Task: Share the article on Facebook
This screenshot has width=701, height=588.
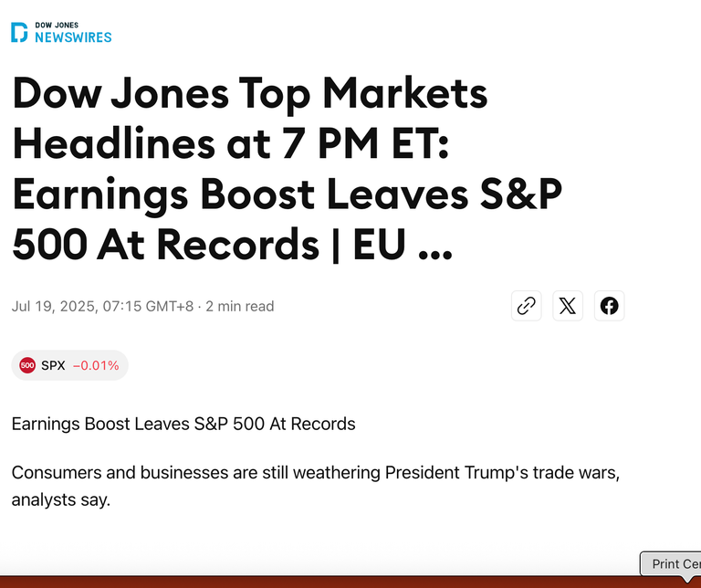Action: click(610, 306)
